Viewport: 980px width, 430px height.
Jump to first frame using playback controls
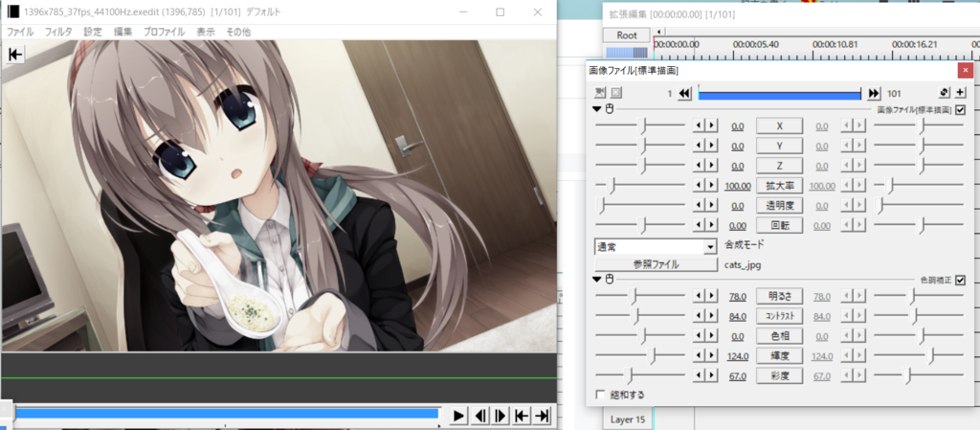point(522,416)
